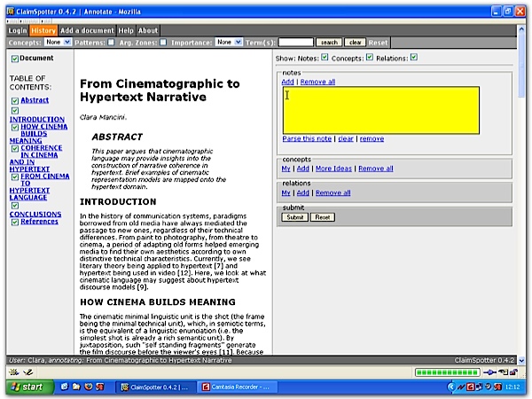Image resolution: width=532 pixels, height=399 pixels.
Task: Open the Windows Start menu
Action: click(x=30, y=387)
